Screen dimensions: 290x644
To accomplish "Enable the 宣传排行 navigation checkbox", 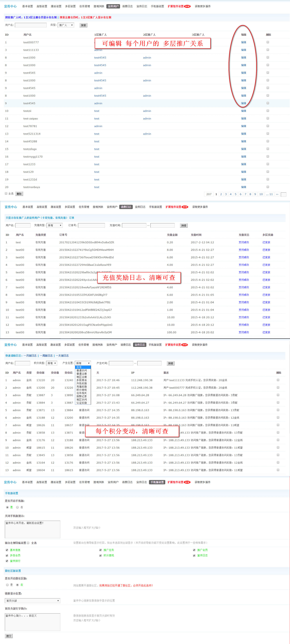I will coord(7,561).
